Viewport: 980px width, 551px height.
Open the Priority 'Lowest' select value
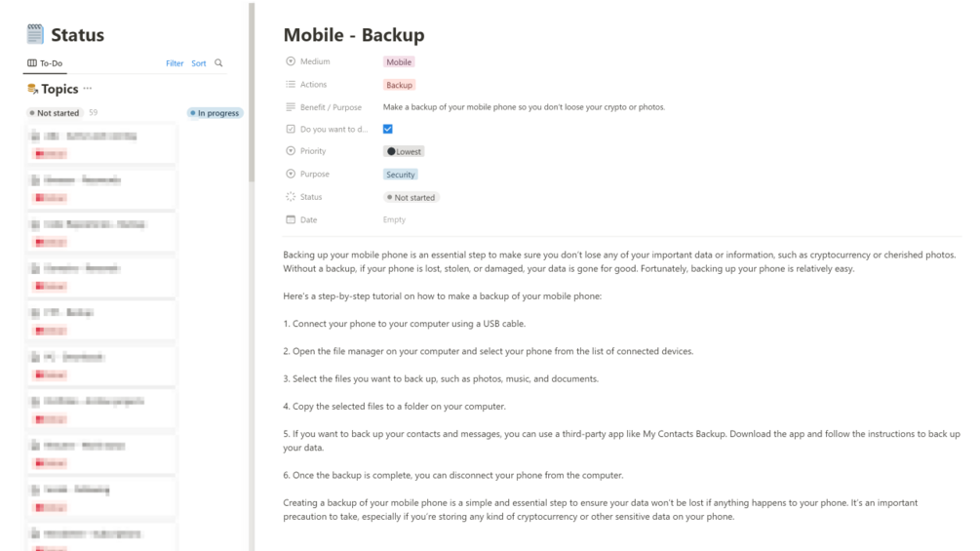[x=404, y=151]
